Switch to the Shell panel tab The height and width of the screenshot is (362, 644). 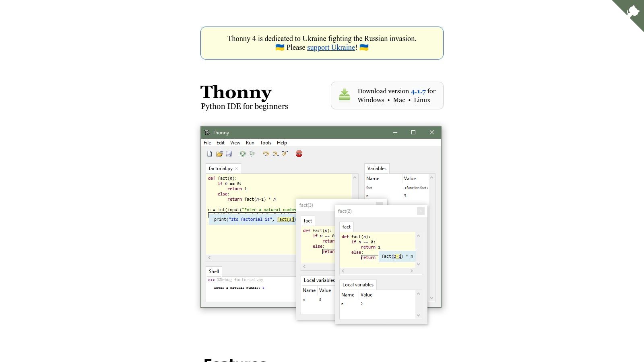[x=213, y=271]
